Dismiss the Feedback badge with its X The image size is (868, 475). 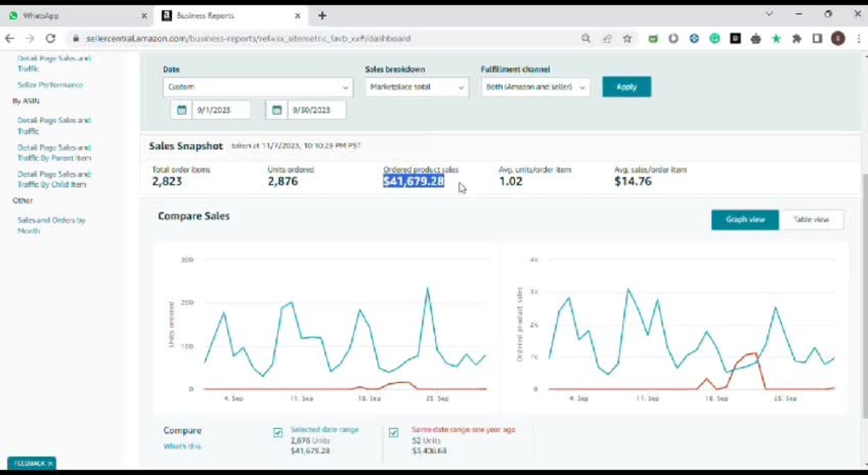(x=50, y=464)
